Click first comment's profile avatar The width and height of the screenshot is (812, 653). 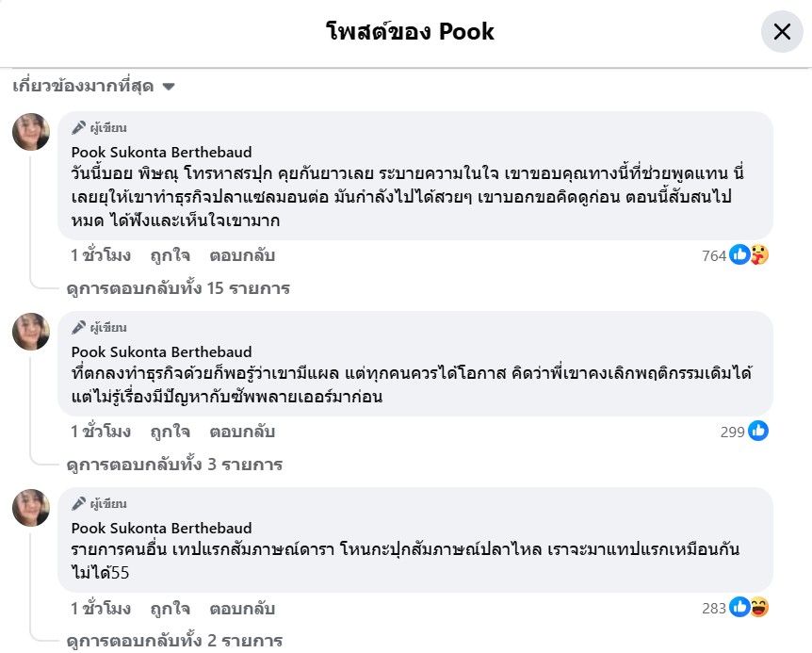point(31,132)
